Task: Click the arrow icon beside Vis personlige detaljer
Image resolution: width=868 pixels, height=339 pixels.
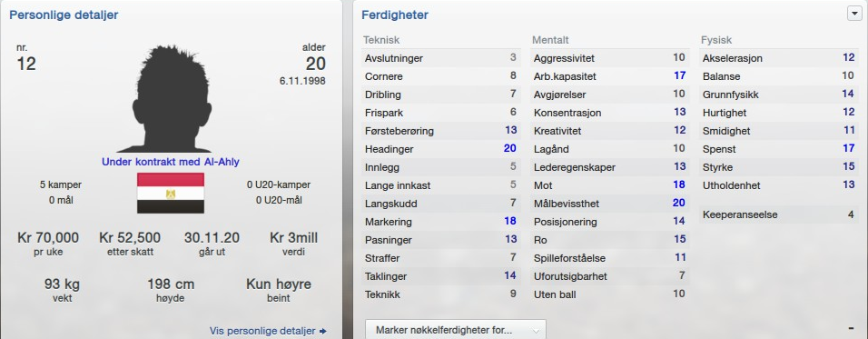Action: tap(322, 331)
